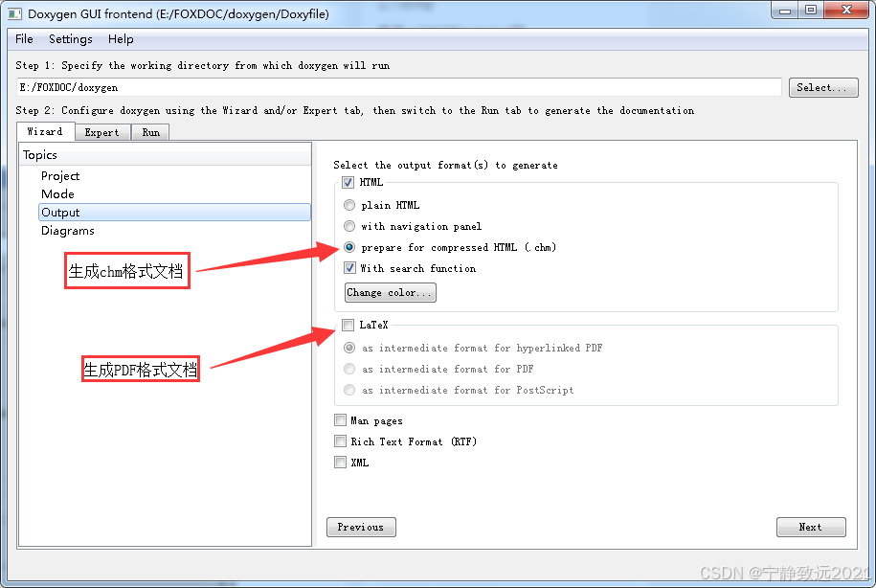This screenshot has width=876, height=588.
Task: Select intermediate format for PostScript
Action: (349, 390)
